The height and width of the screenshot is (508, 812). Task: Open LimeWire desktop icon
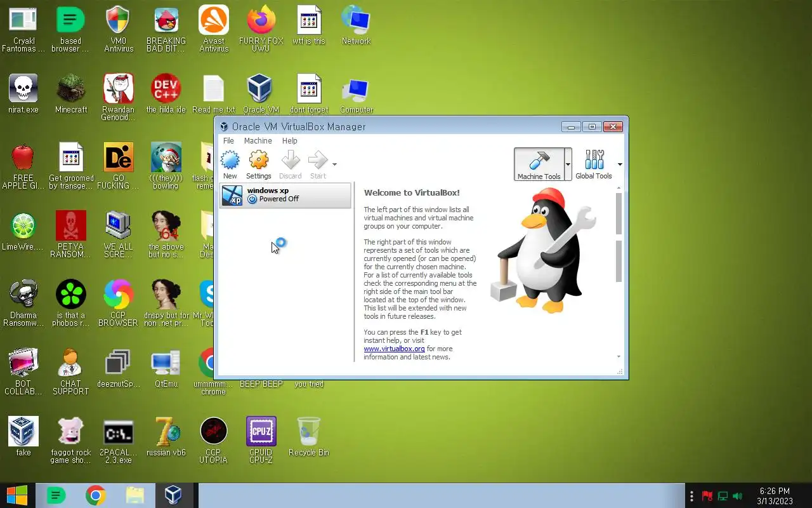pos(23,231)
